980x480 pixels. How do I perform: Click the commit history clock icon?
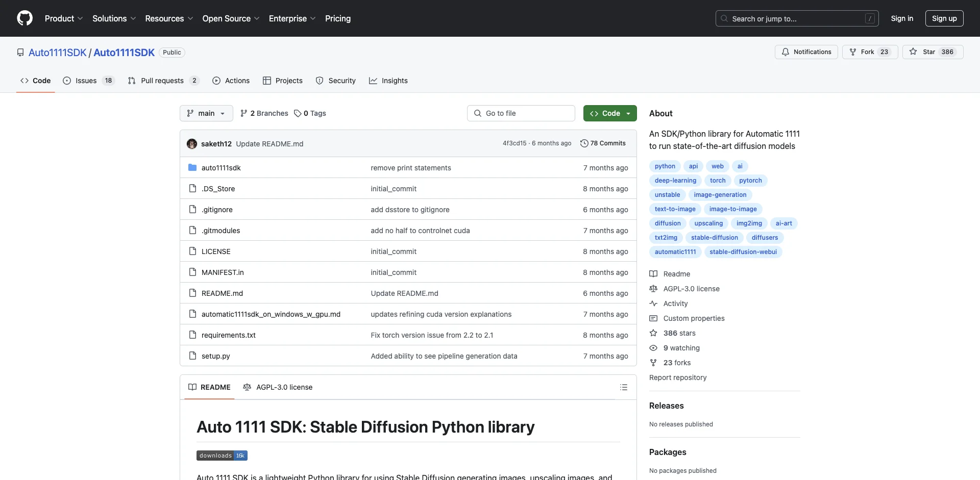click(x=584, y=143)
